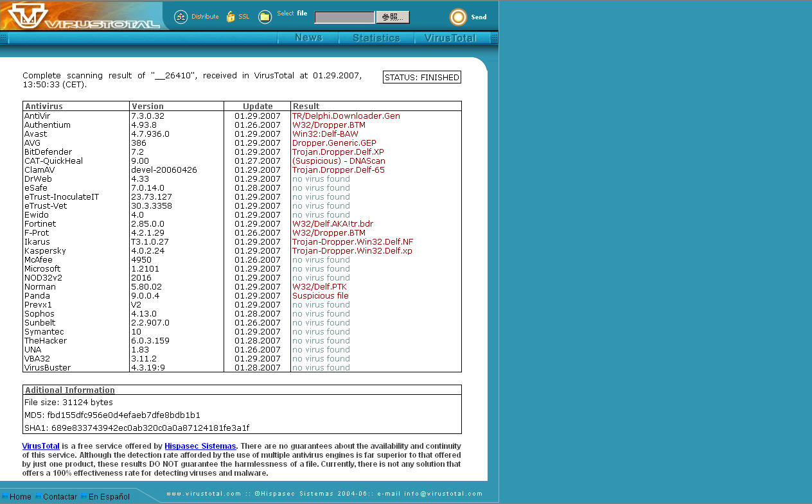Click the AntiVir antivirus name
This screenshot has width=812, height=504.
[x=37, y=116]
